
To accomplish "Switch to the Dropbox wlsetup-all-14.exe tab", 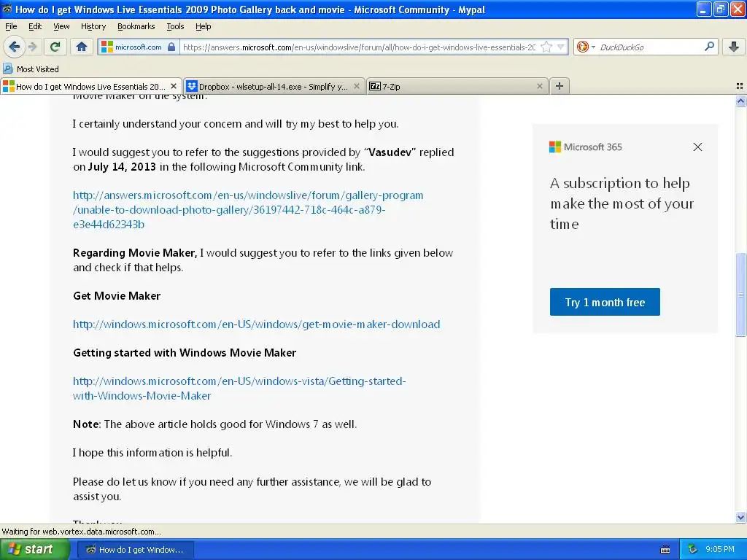I will click(274, 86).
